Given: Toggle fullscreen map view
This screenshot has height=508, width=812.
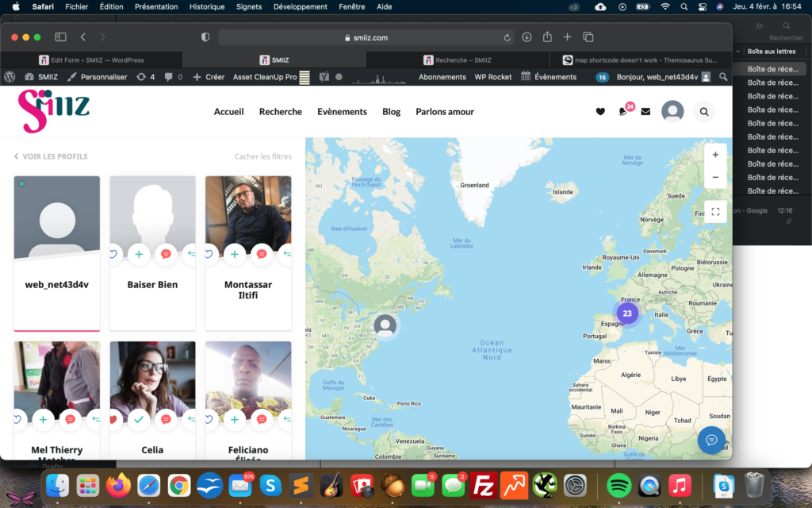Looking at the screenshot, I should (x=715, y=211).
